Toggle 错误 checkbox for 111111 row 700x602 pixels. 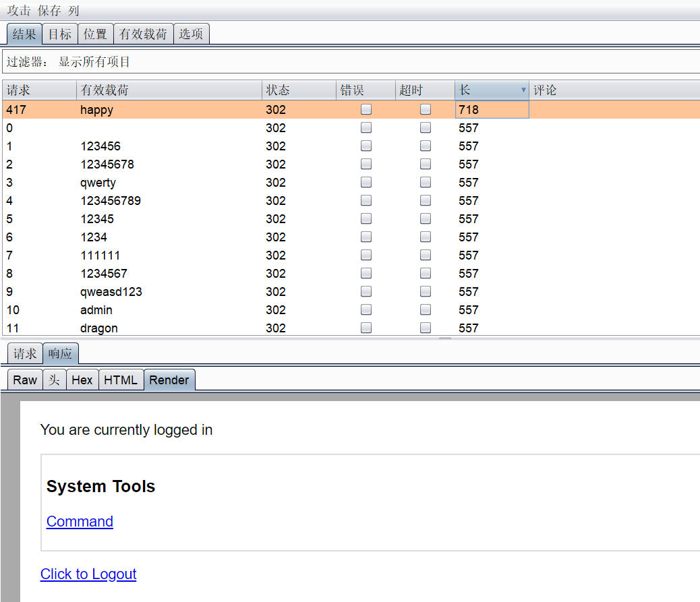click(366, 255)
